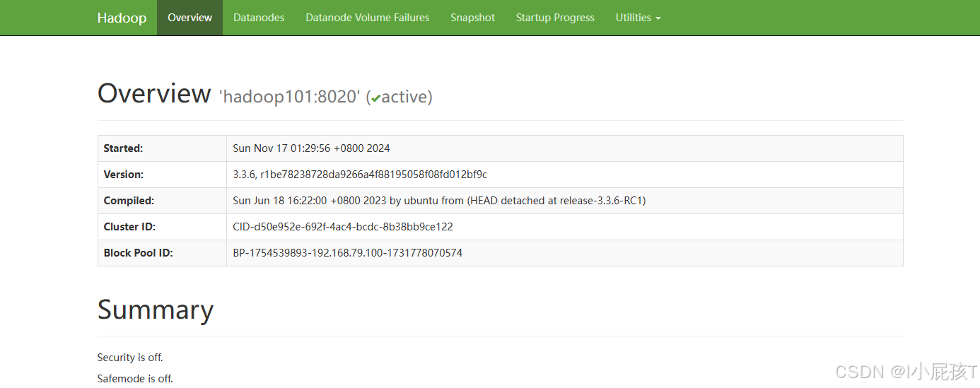This screenshot has width=980, height=388.
Task: Click the 'Started:' row label
Action: pyautogui.click(x=123, y=148)
